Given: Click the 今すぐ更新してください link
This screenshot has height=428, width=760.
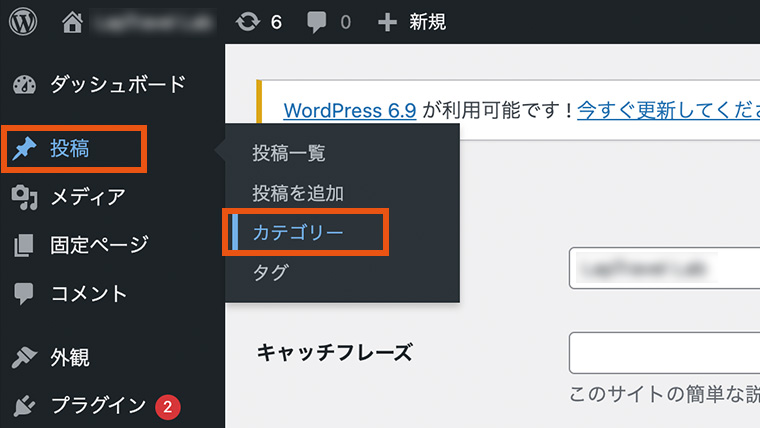Looking at the screenshot, I should tap(667, 110).
